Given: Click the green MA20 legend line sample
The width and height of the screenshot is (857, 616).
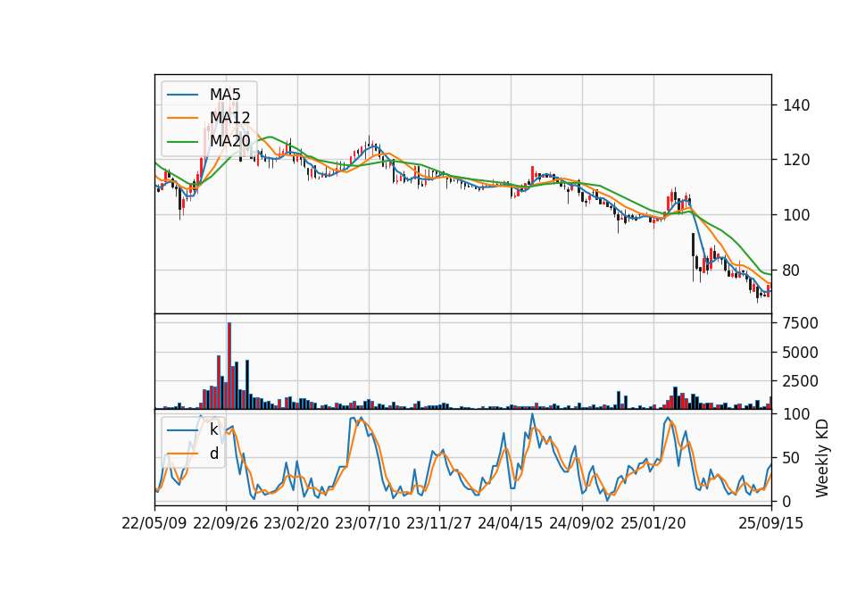Looking at the screenshot, I should [182, 142].
